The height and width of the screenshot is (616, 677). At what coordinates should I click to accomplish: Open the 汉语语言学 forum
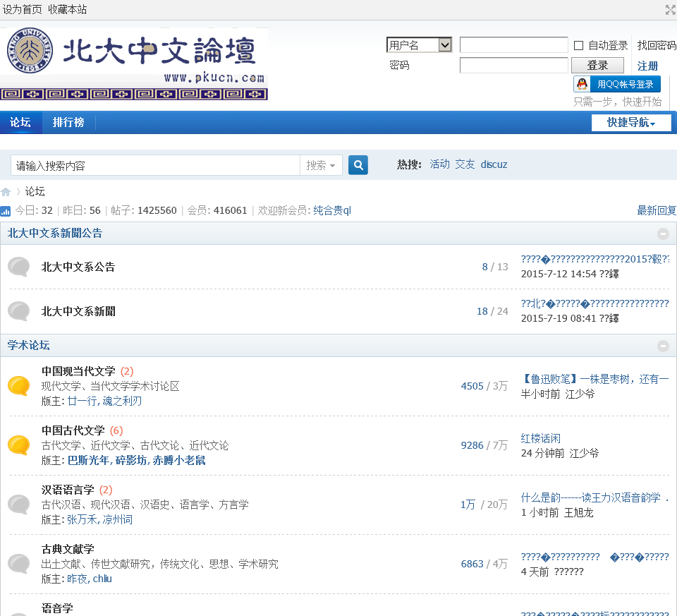[x=68, y=490]
